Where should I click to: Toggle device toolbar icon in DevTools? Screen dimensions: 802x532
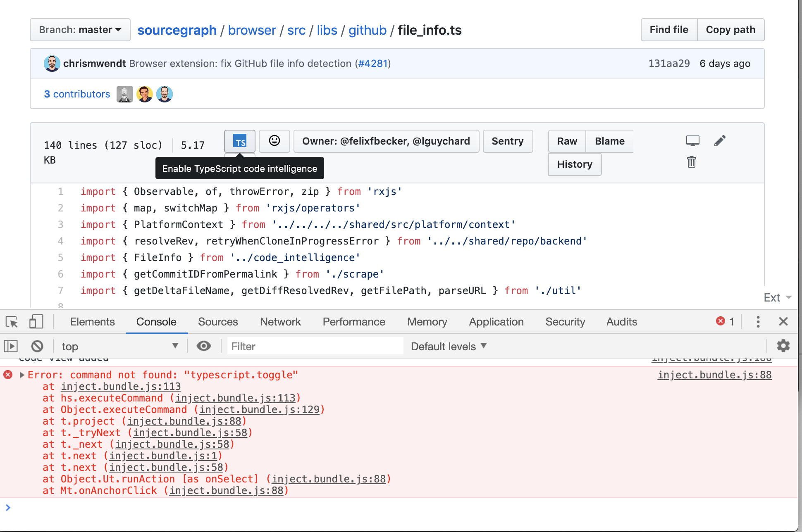click(x=36, y=322)
